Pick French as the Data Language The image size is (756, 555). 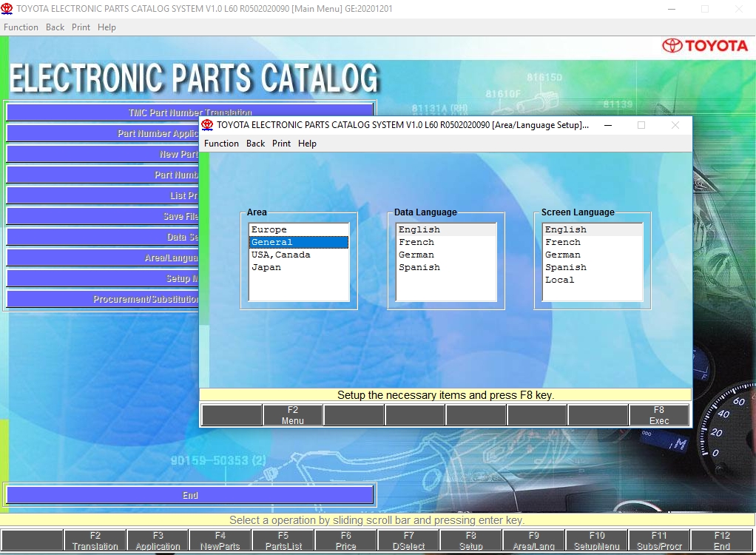point(416,243)
